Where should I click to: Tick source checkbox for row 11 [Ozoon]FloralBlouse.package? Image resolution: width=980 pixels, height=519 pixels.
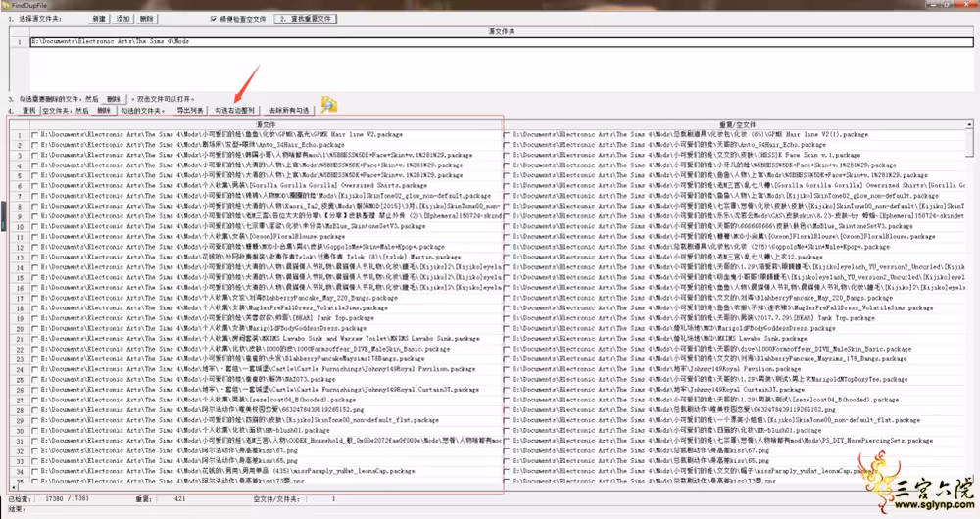pyautogui.click(x=35, y=237)
